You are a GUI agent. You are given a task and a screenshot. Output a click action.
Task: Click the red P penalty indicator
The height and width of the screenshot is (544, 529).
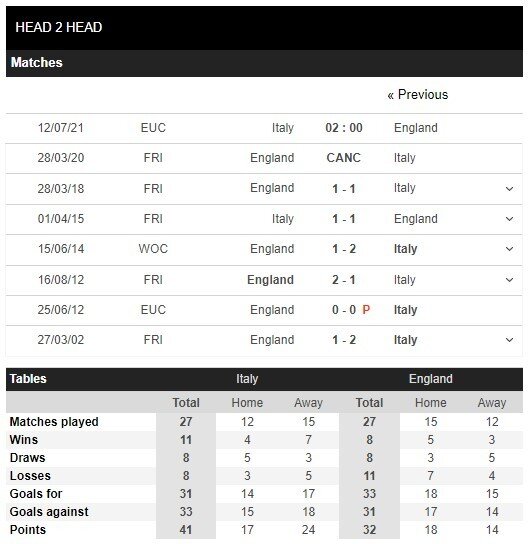tap(366, 309)
